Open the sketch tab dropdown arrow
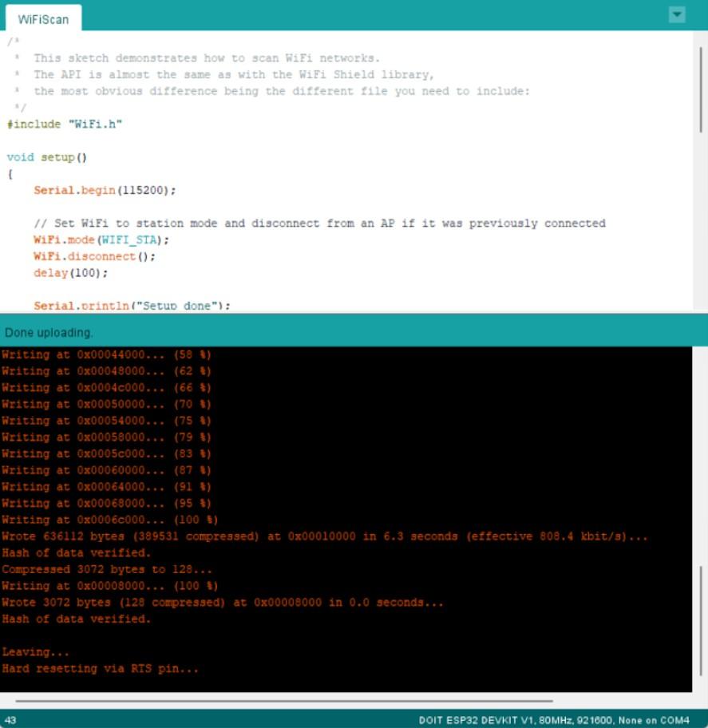 tap(677, 15)
